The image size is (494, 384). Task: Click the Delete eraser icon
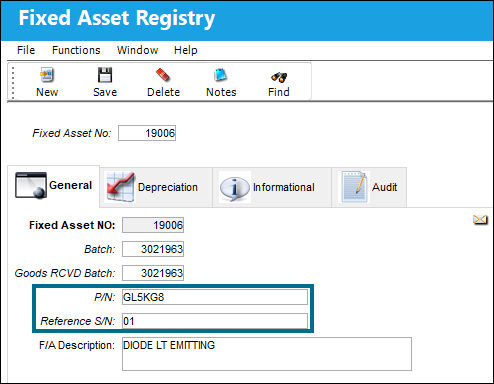pyautogui.click(x=163, y=75)
